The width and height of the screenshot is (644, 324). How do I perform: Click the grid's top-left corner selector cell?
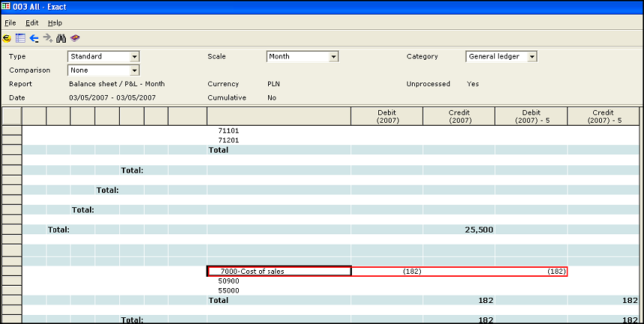11,116
